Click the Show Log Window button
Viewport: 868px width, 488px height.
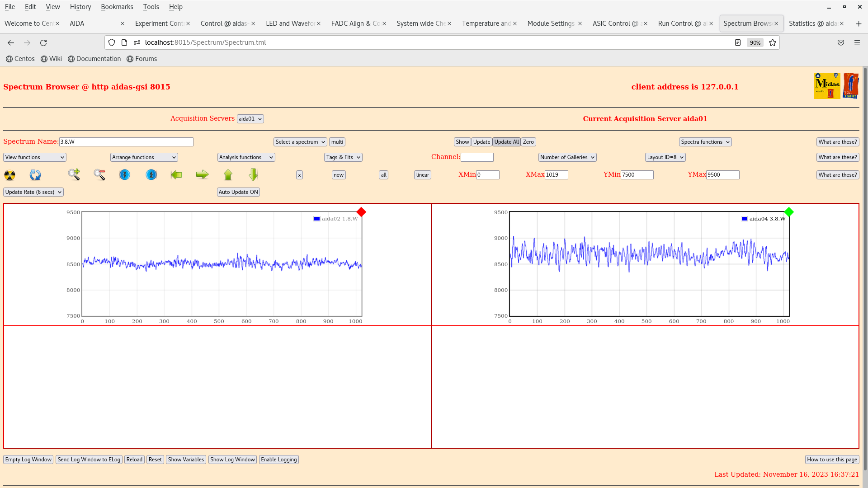coord(232,460)
